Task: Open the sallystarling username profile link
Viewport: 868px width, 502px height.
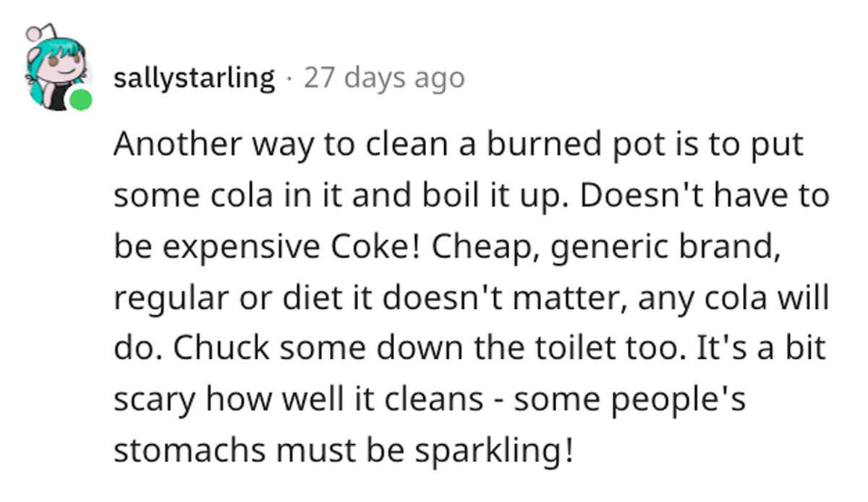Action: (x=195, y=78)
